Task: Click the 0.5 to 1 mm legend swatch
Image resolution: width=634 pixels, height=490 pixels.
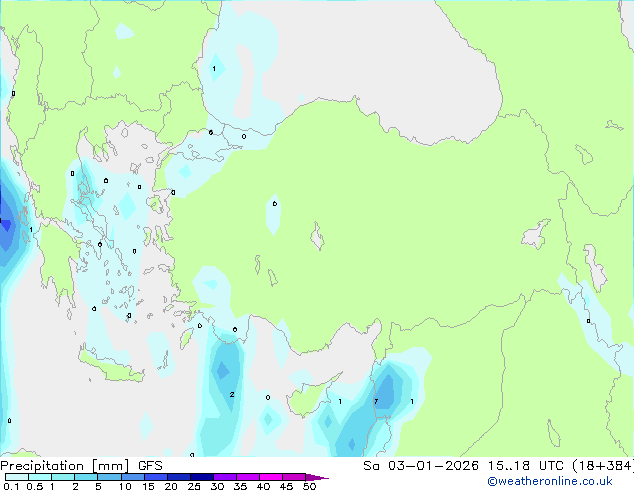Action: point(40,477)
